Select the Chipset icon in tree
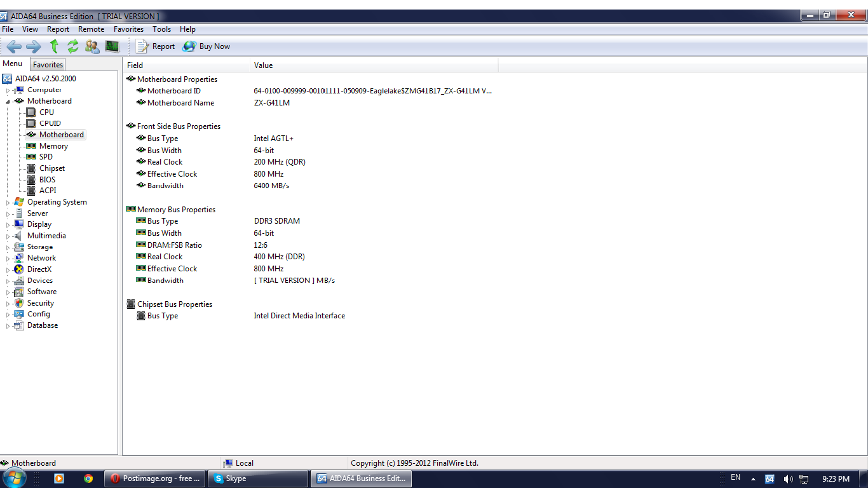This screenshot has height=488, width=868. (31, 168)
